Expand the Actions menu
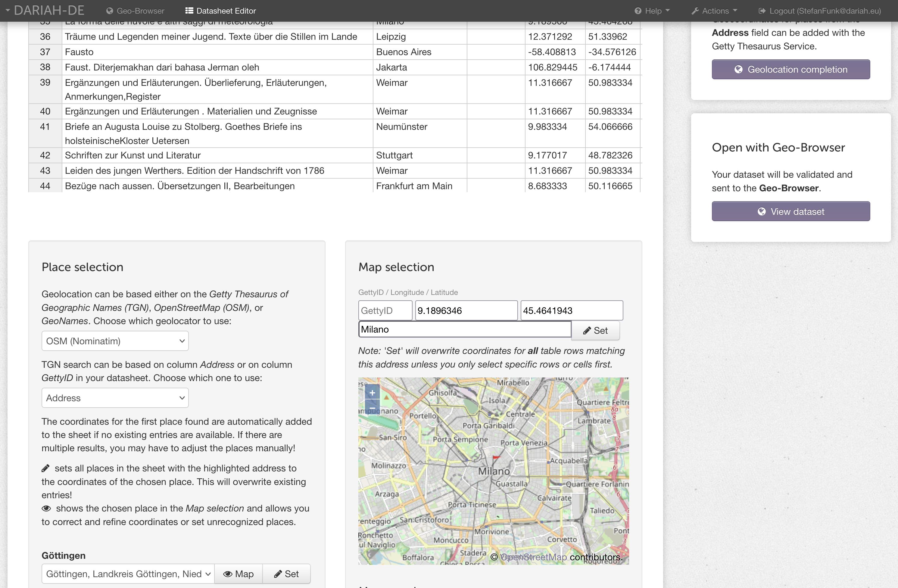 tap(714, 11)
